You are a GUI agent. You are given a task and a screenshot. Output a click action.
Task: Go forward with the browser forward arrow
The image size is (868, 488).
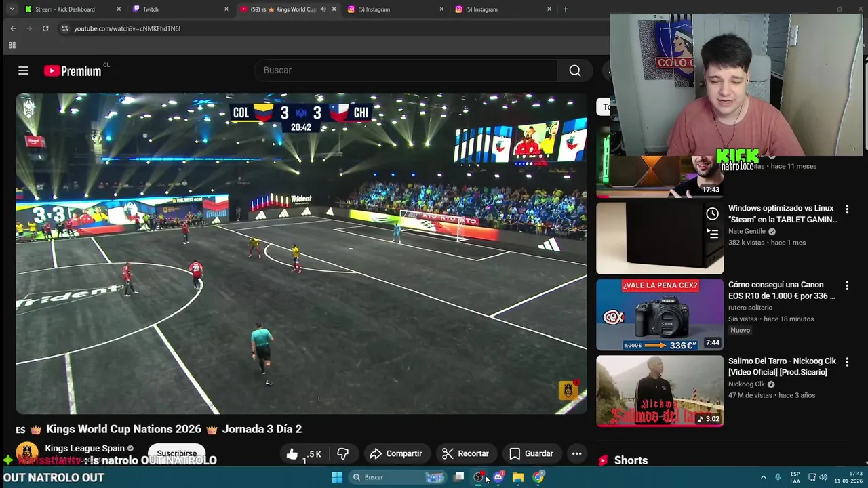(x=29, y=28)
